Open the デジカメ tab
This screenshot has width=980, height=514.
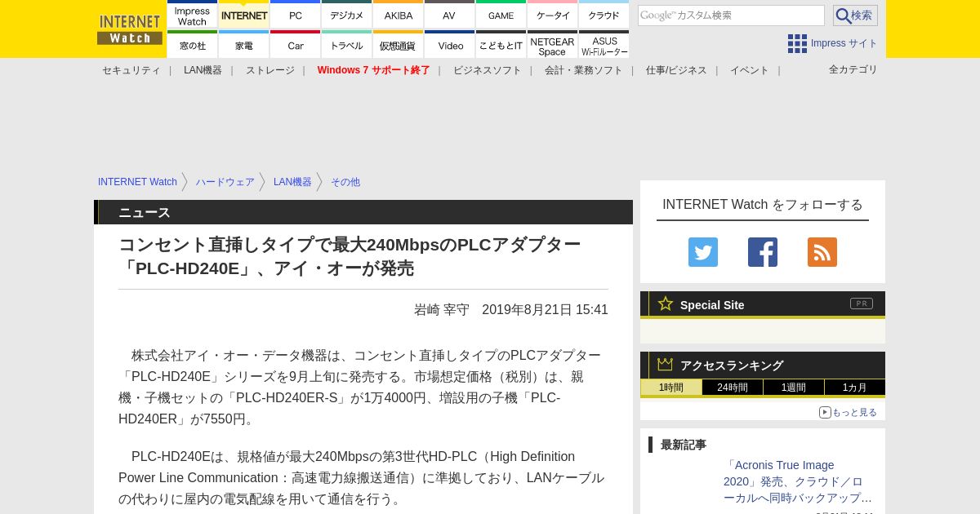tap(347, 14)
